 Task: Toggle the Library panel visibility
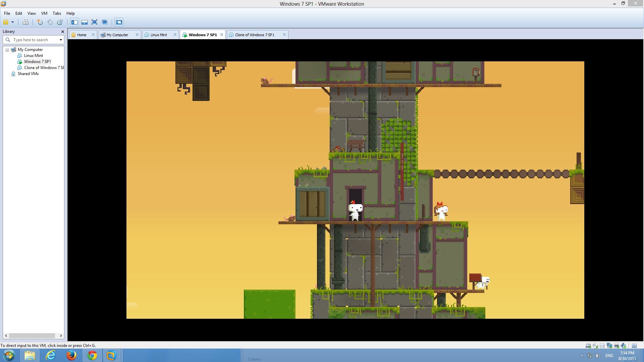pyautogui.click(x=74, y=22)
